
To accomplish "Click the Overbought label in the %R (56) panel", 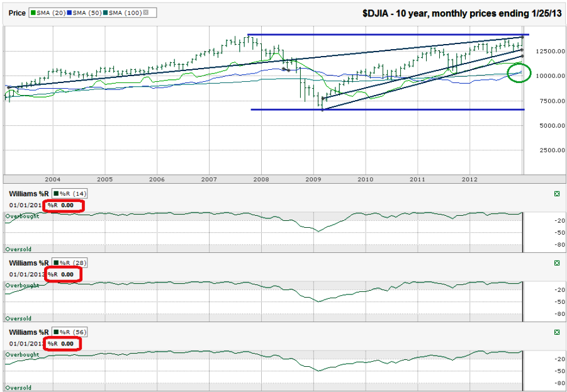I will [22, 355].
